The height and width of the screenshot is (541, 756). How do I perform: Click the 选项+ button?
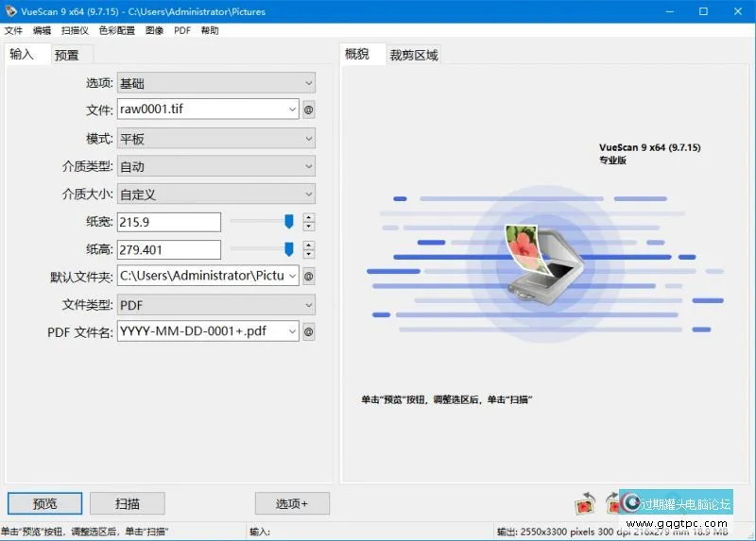[292, 503]
